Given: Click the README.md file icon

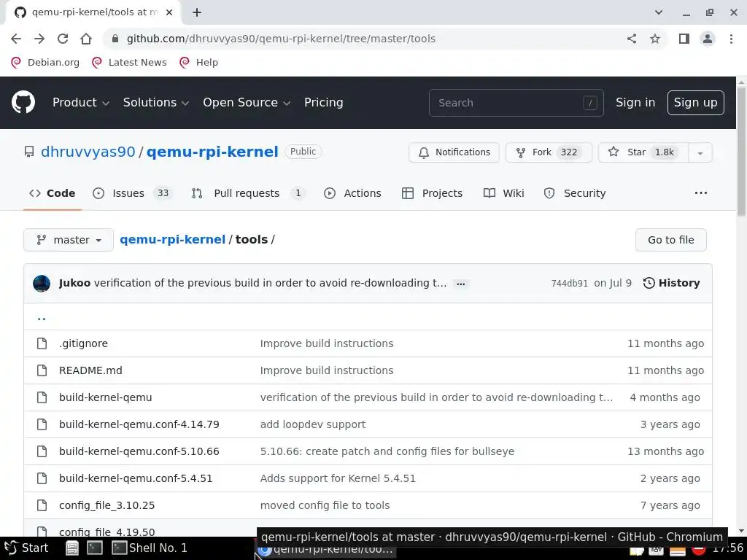Looking at the screenshot, I should click(42, 370).
